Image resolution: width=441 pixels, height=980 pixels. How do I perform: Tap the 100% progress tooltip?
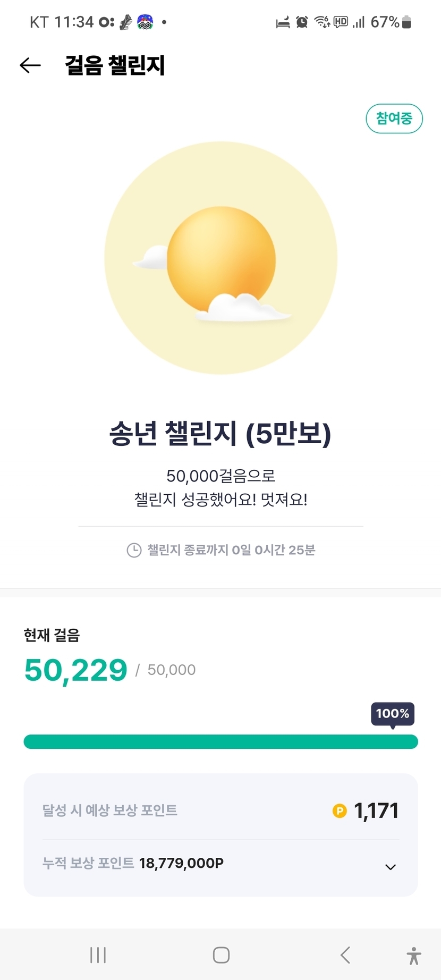[x=393, y=714]
